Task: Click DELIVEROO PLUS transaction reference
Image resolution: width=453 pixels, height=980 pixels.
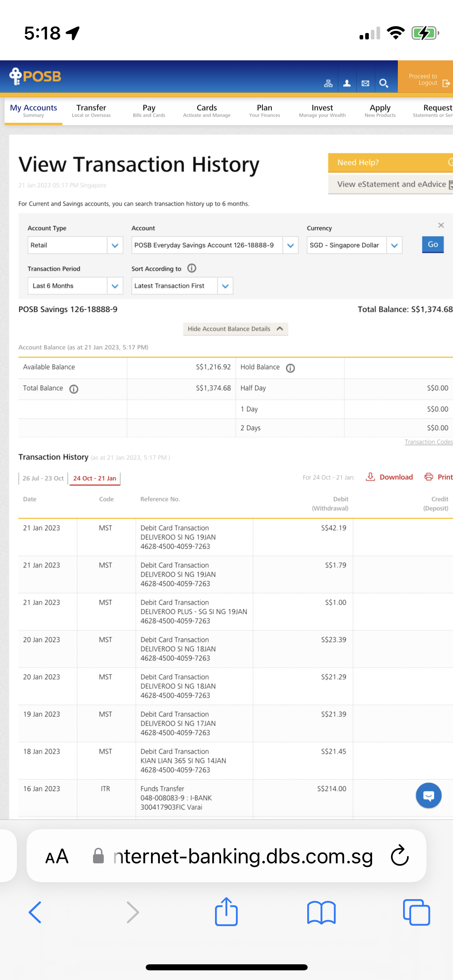Action: tap(194, 611)
